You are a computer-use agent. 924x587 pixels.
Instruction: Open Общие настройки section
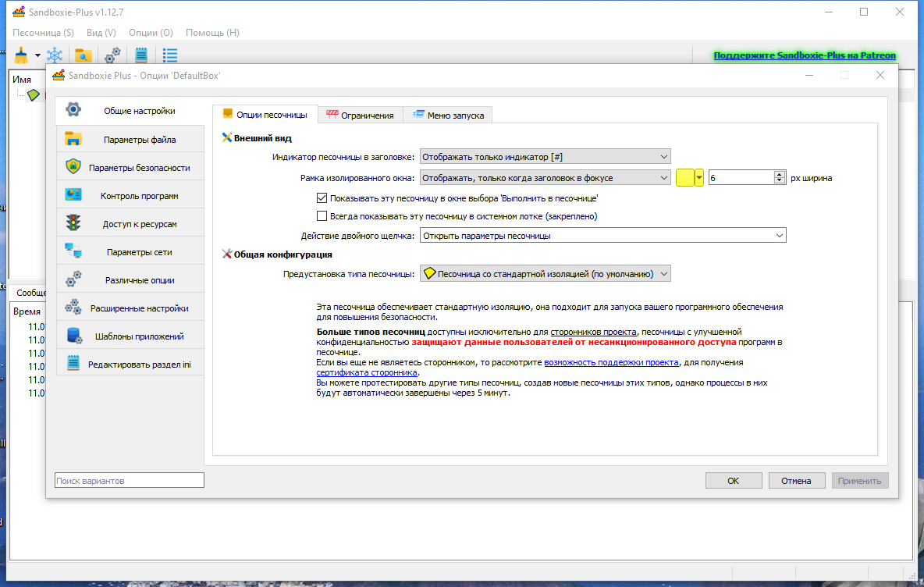pyautogui.click(x=130, y=111)
